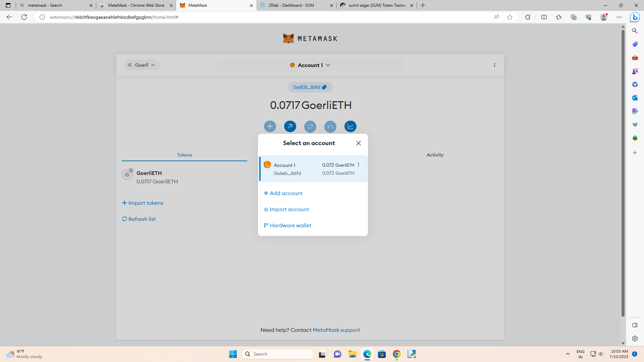
Task: Expand the Account 1 dropdown
Action: (x=309, y=65)
